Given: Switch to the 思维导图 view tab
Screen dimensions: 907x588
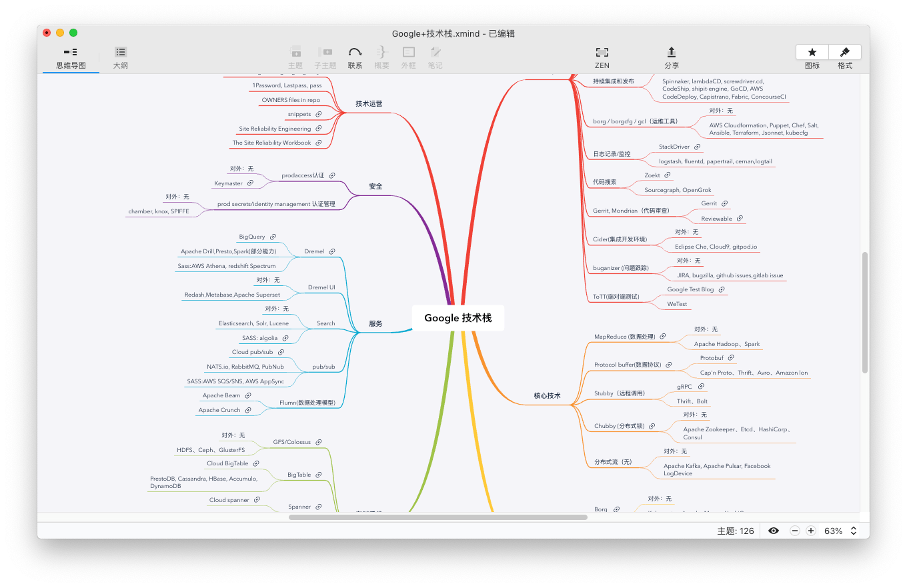Looking at the screenshot, I should [71, 58].
